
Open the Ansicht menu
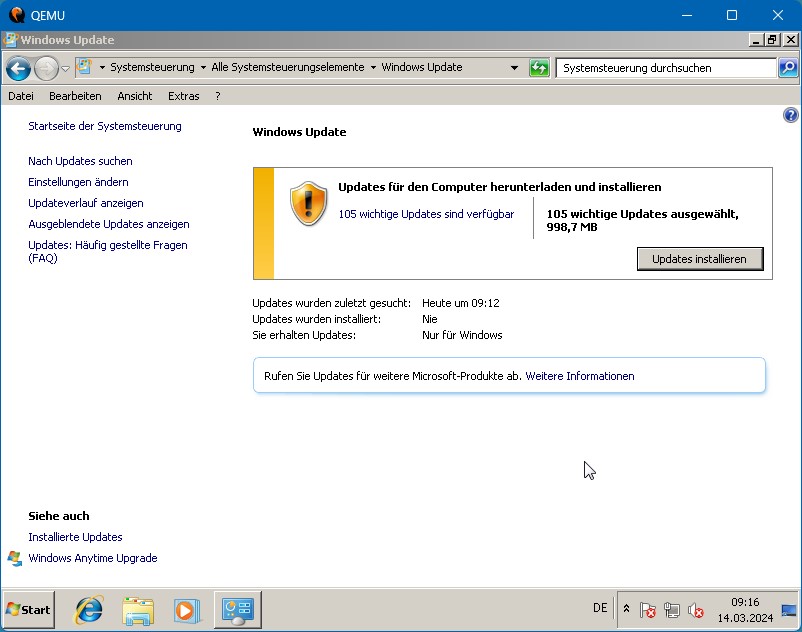click(135, 96)
